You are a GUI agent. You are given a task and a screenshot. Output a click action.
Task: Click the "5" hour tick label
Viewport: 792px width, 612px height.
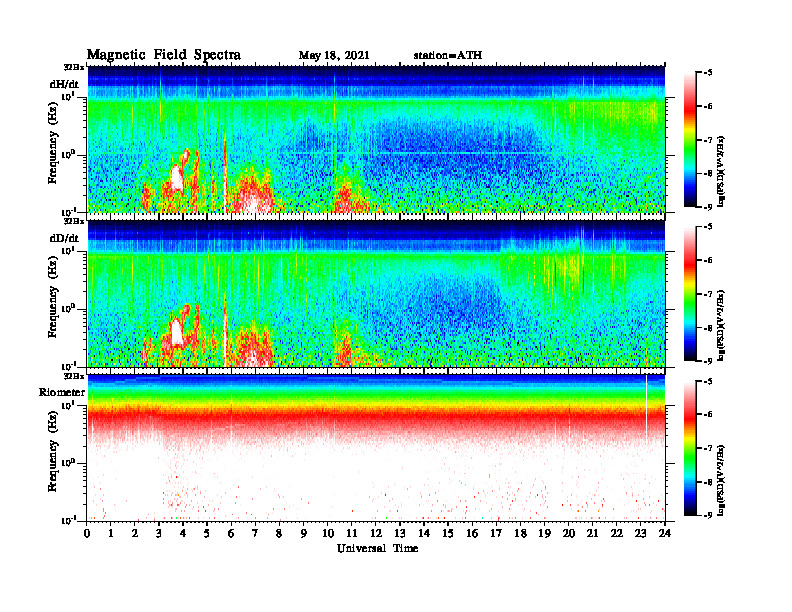[x=207, y=533]
